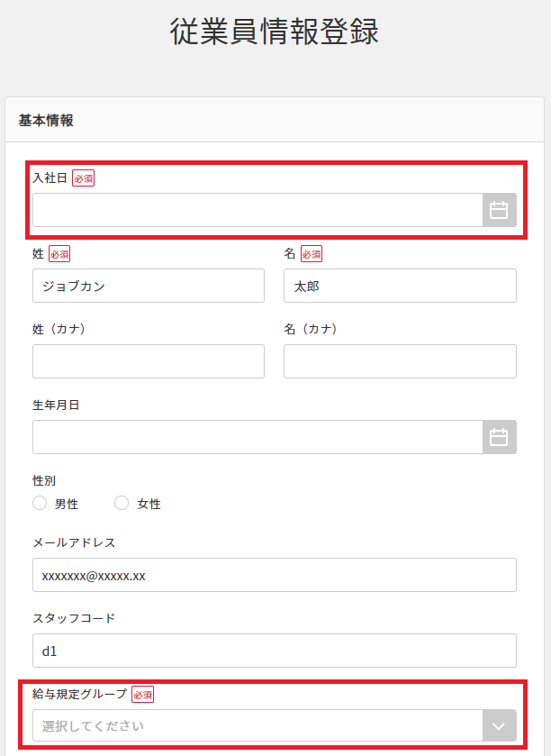Screen dimensions: 551x756
Task: Expand the 給与規定グループ dropdown
Action: [499, 725]
